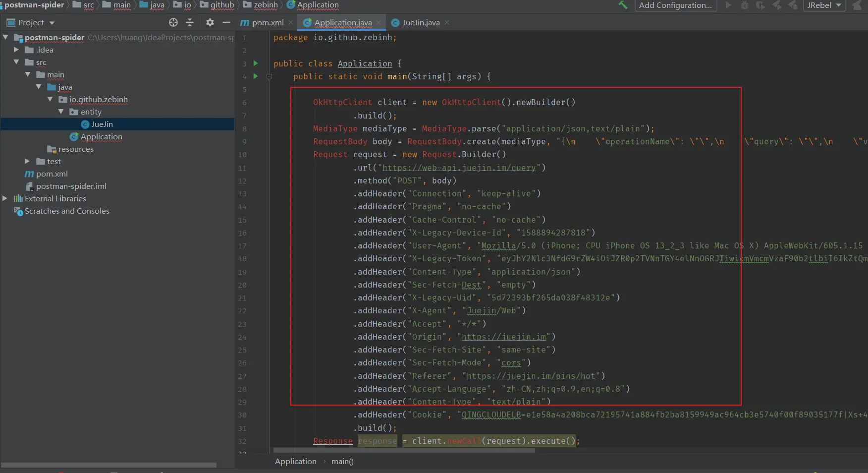Viewport: 868px width, 473px height.
Task: Collapse the entity package arrow
Action: click(x=61, y=112)
